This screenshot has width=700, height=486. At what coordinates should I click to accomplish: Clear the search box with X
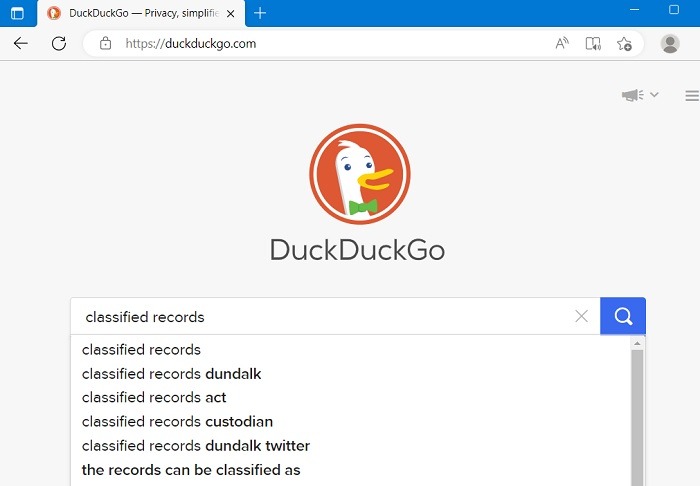[x=581, y=316]
